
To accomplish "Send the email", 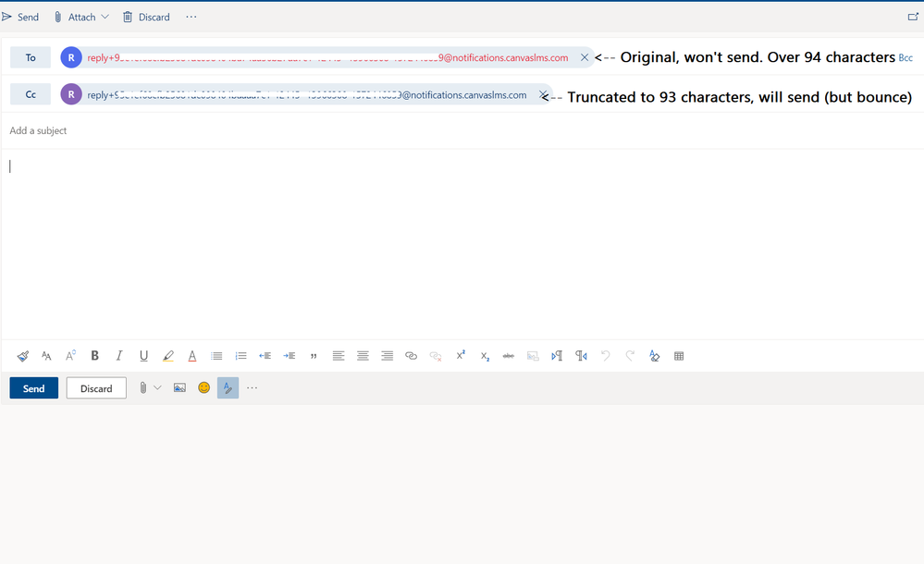I will [x=33, y=387].
